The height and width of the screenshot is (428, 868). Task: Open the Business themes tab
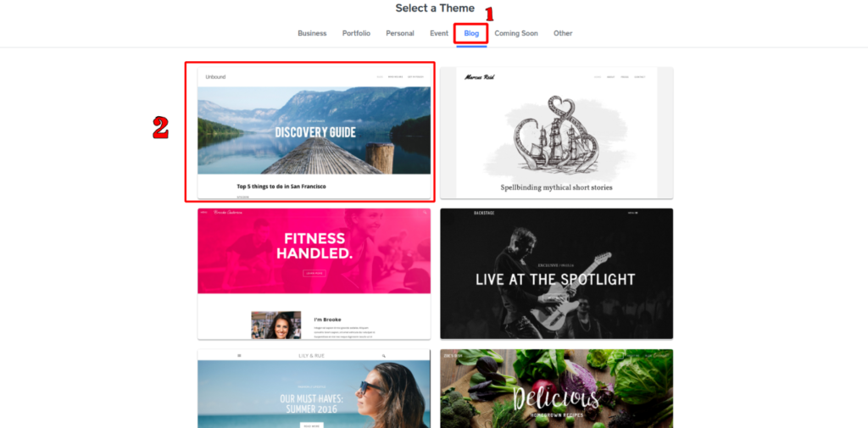coord(312,33)
